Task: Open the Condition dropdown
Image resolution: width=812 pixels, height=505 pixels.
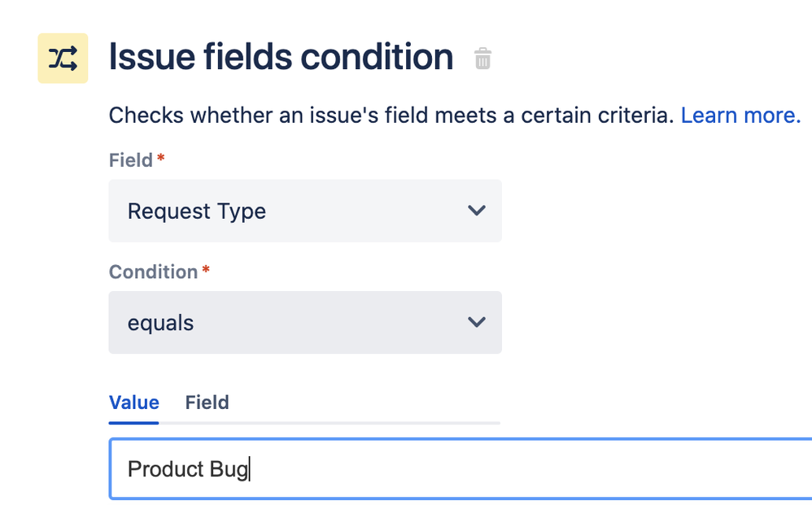Action: pyautogui.click(x=304, y=323)
